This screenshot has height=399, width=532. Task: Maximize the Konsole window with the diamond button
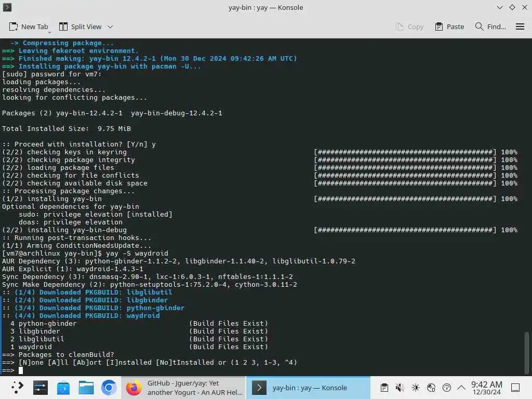point(512,7)
